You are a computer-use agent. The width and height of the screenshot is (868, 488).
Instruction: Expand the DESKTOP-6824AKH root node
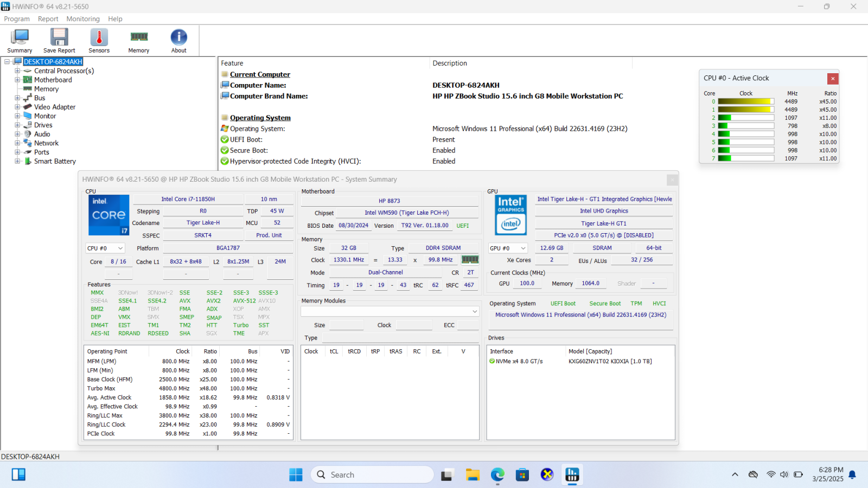click(7, 62)
